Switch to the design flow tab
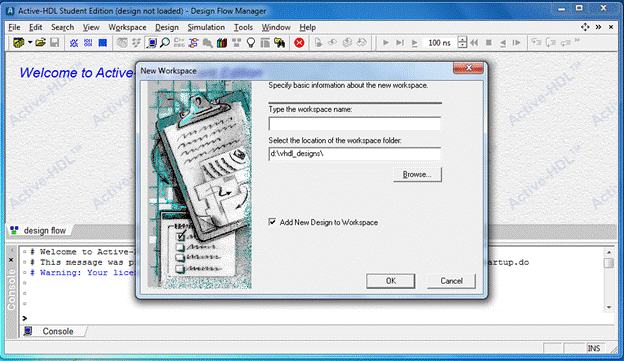Image resolution: width=624 pixels, height=361 pixels. 39,230
